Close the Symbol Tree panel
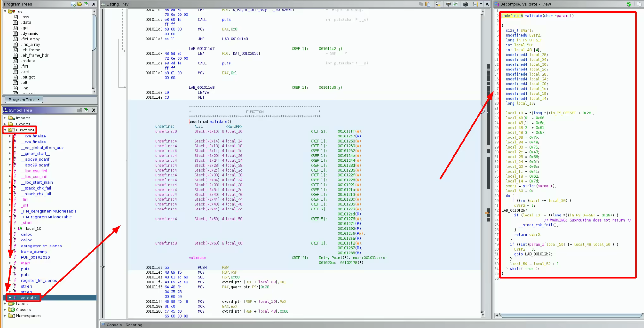This screenshot has height=328, width=644. [94, 110]
